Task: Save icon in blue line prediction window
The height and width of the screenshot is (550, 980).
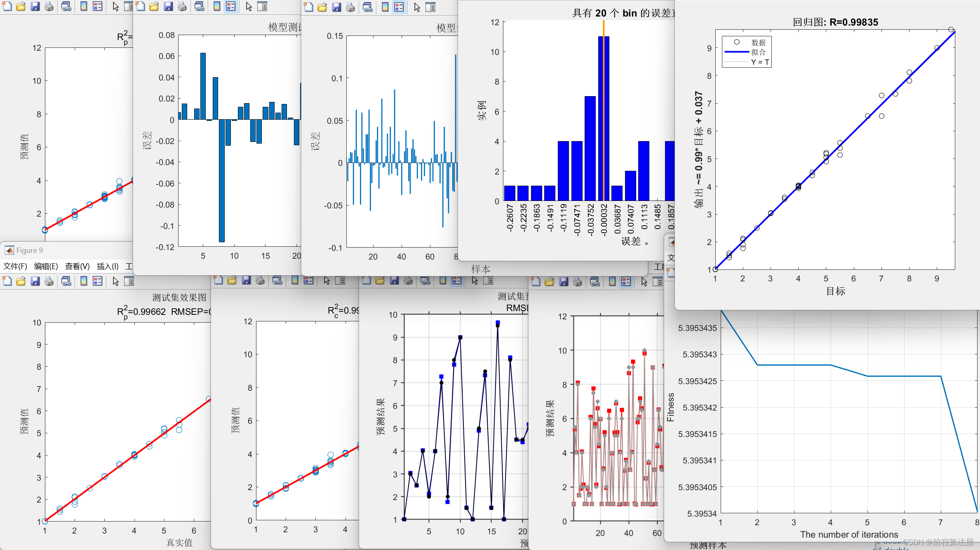Action: click(394, 281)
